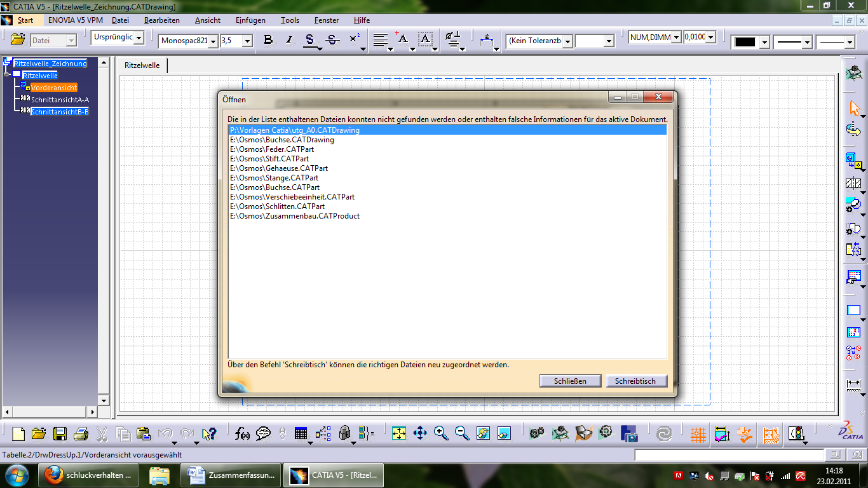Select the Pan tool

point(420,434)
